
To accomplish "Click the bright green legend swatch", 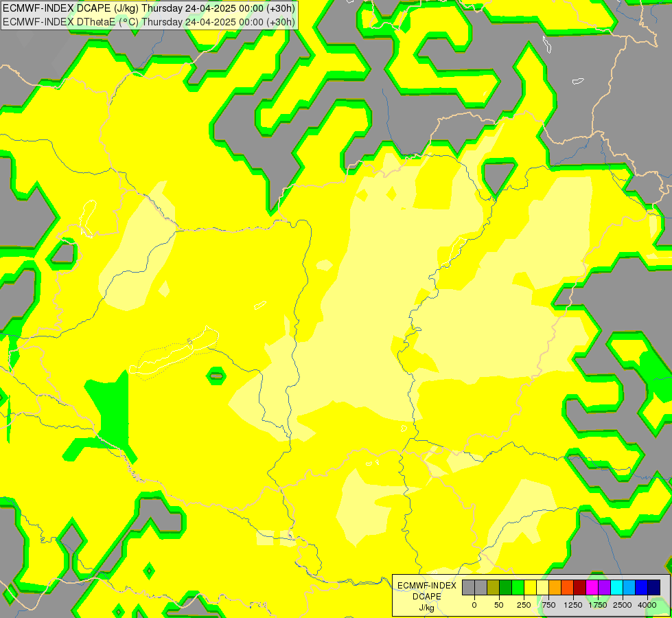I will 518,588.
